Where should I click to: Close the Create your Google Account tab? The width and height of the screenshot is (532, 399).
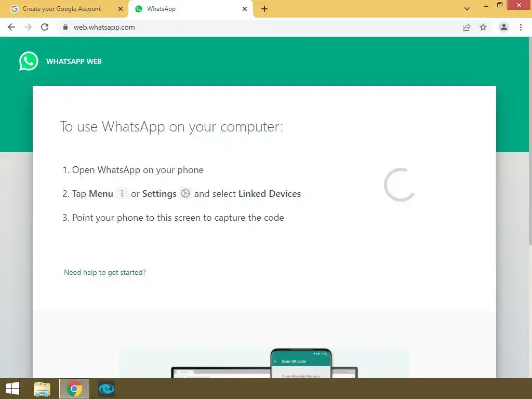point(120,9)
